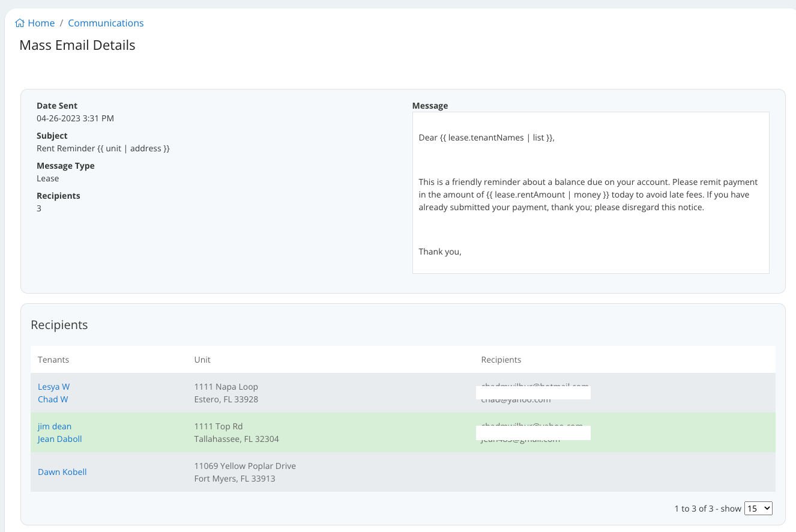The image size is (796, 532).
Task: View Dawn Kobell's tenant details
Action: (62, 471)
